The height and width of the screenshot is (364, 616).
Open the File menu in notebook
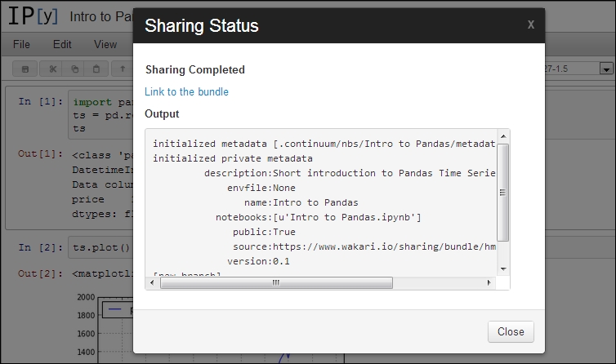coord(21,44)
